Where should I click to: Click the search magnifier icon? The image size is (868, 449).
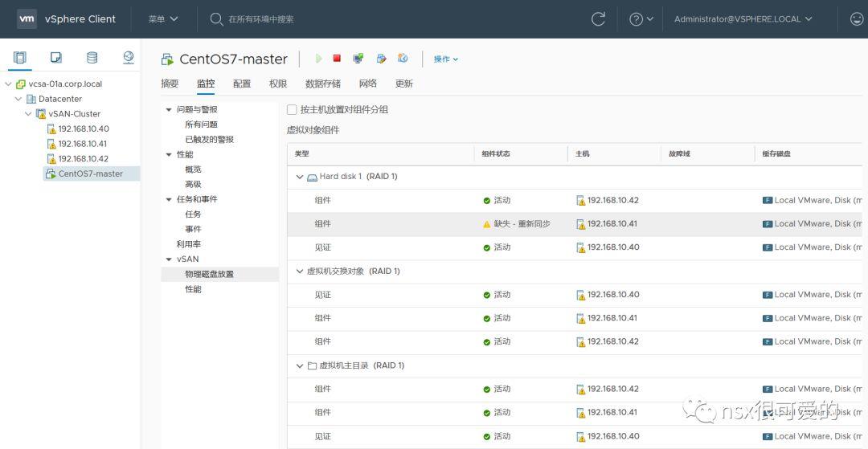pos(216,19)
